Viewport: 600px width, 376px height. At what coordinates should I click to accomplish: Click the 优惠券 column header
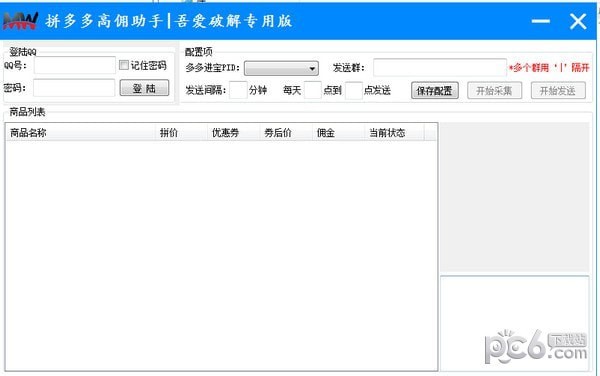(x=233, y=133)
